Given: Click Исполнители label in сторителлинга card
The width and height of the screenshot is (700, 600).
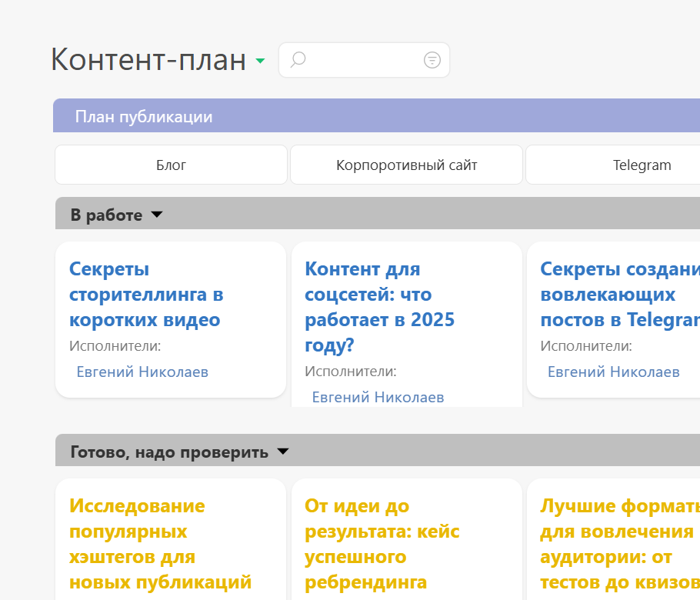Looking at the screenshot, I should click(115, 345).
